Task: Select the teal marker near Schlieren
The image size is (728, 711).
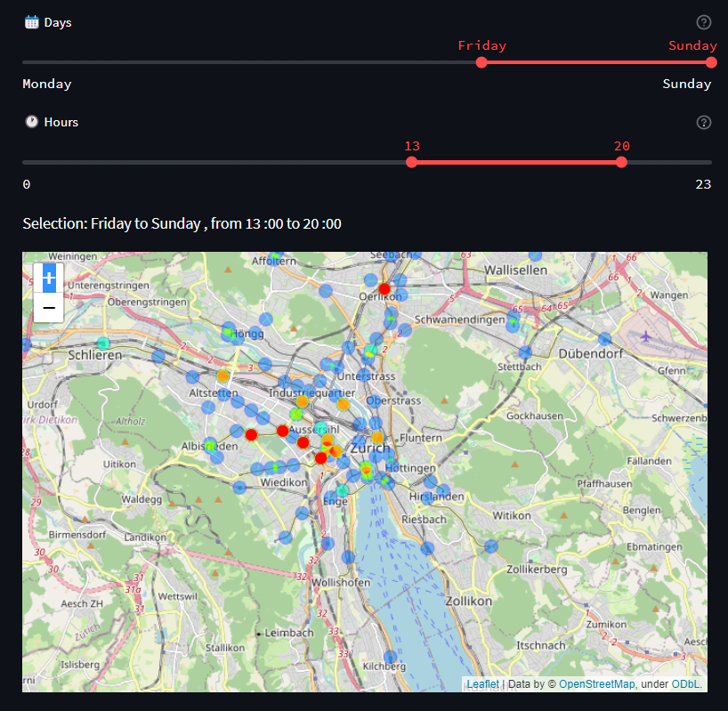Action: pos(102,342)
